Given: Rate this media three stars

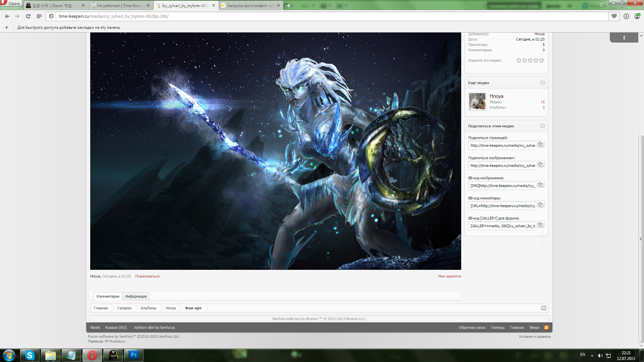Looking at the screenshot, I should point(530,60).
